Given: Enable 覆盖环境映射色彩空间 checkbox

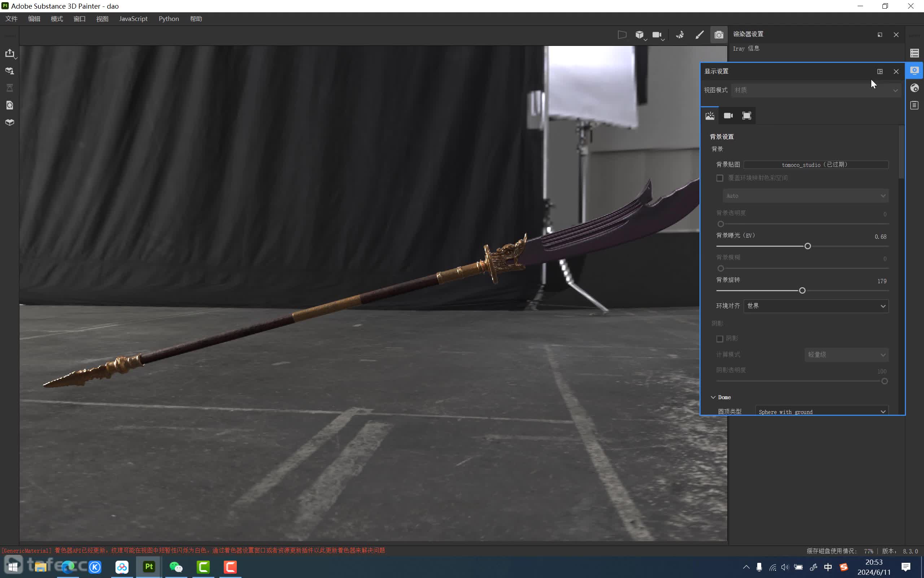Looking at the screenshot, I should point(720,178).
